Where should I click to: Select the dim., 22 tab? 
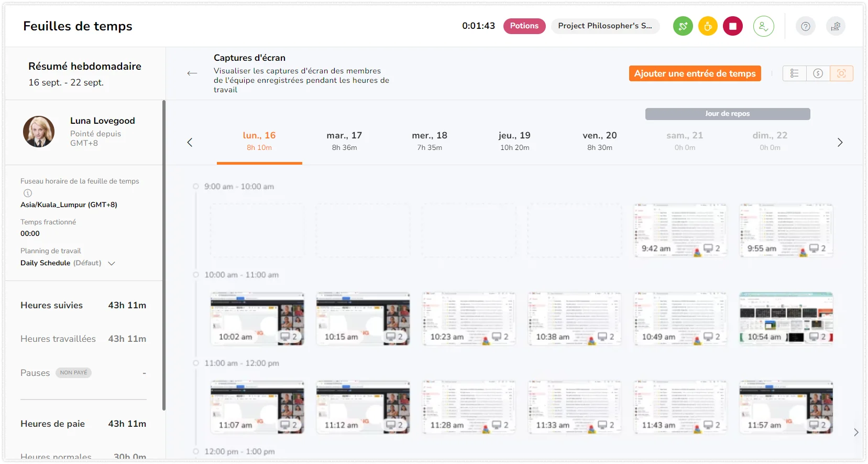tap(770, 141)
